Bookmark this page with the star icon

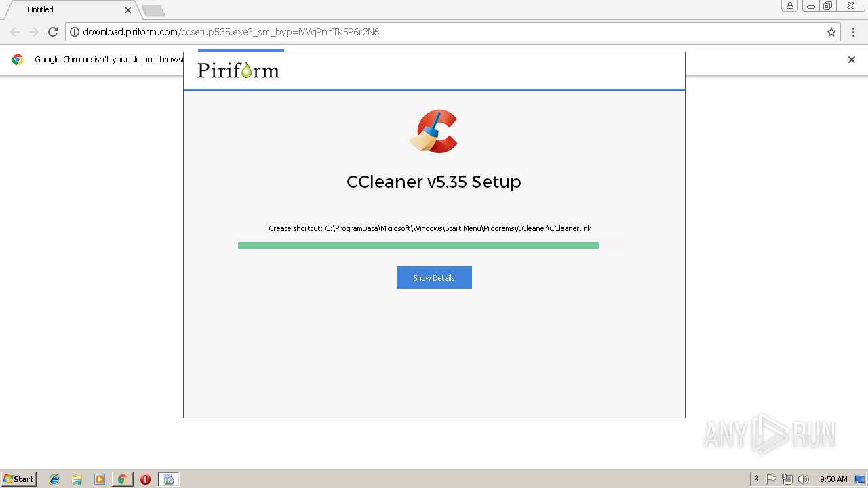pos(831,32)
